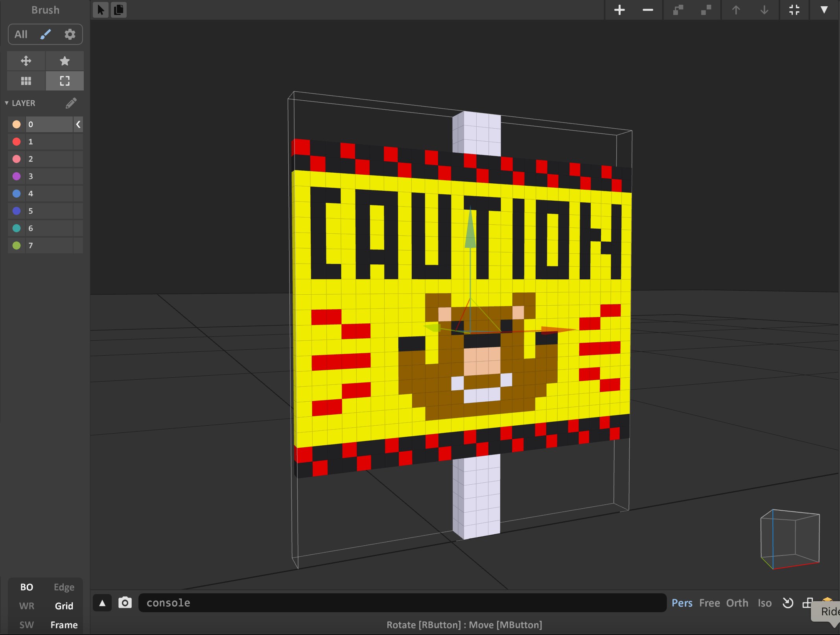Click the up arrow icon in top toolbar
The height and width of the screenshot is (635, 840).
[x=736, y=10]
